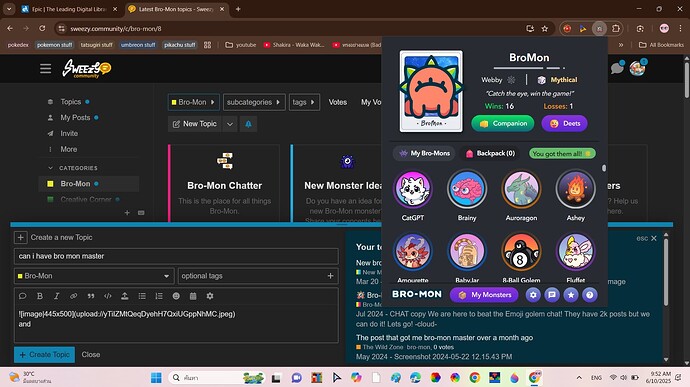Collapse the Categories section in sidebar
Viewport: 690px width, 387px height.
50,168
